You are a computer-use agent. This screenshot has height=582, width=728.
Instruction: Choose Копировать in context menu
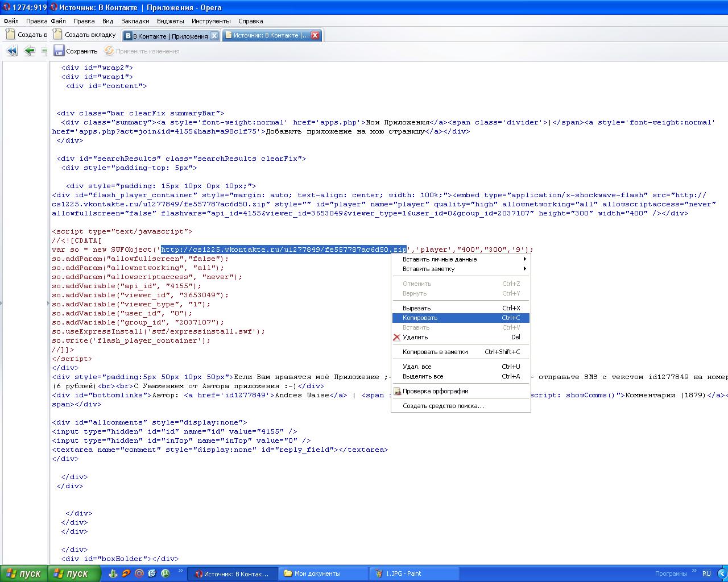pyautogui.click(x=461, y=318)
